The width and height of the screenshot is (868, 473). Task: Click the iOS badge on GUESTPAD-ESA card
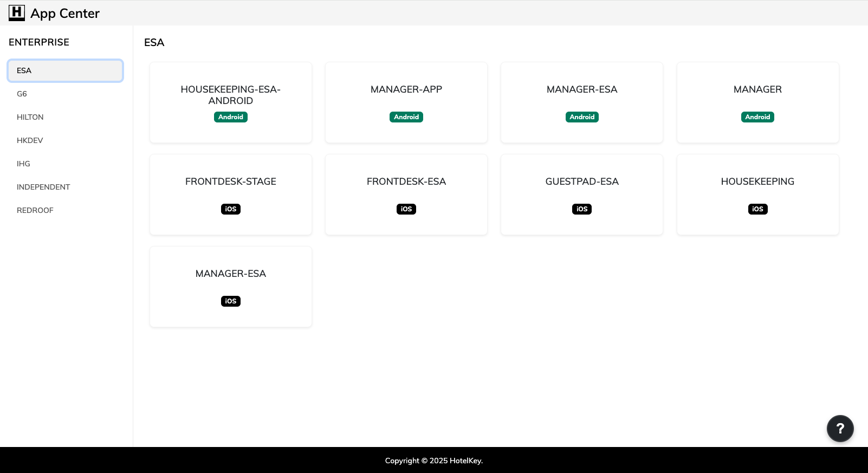click(x=582, y=209)
